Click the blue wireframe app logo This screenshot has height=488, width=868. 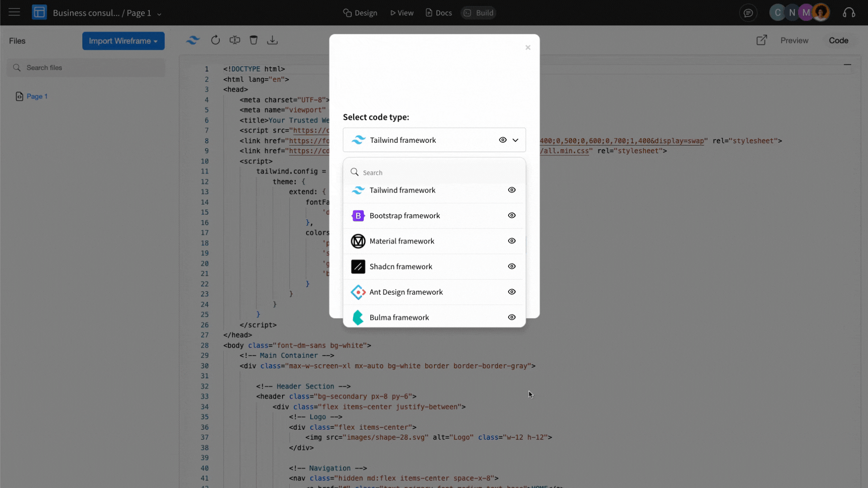(x=39, y=12)
